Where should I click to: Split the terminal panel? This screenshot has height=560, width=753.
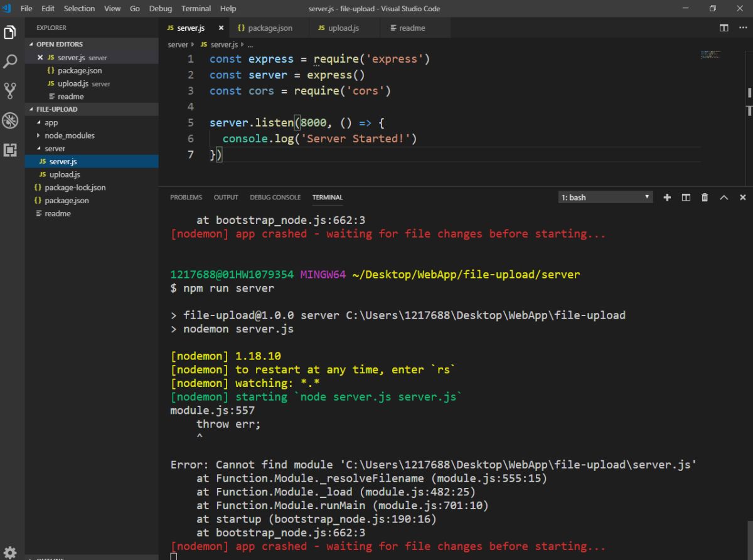tap(686, 197)
